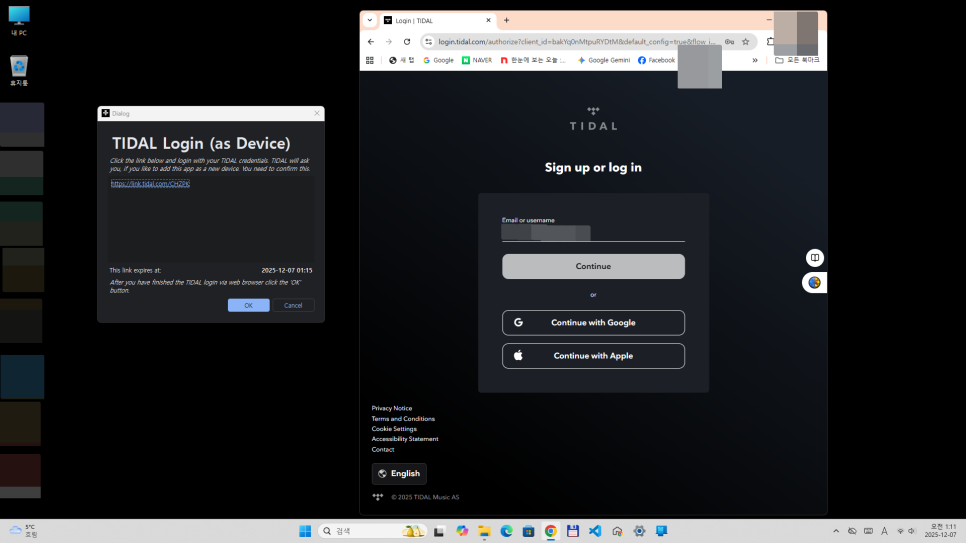Open the Contact link
The width and height of the screenshot is (966, 543).
(383, 449)
